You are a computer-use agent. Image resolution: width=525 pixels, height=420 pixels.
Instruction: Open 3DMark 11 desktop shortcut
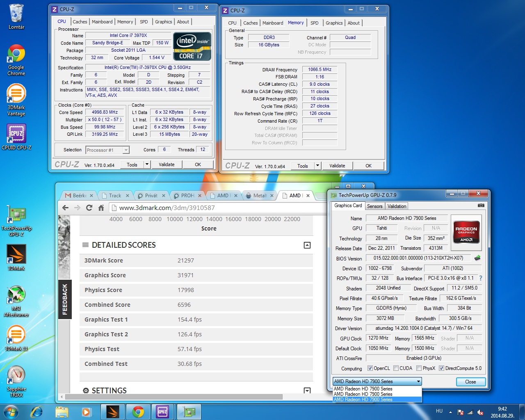[x=16, y=338]
